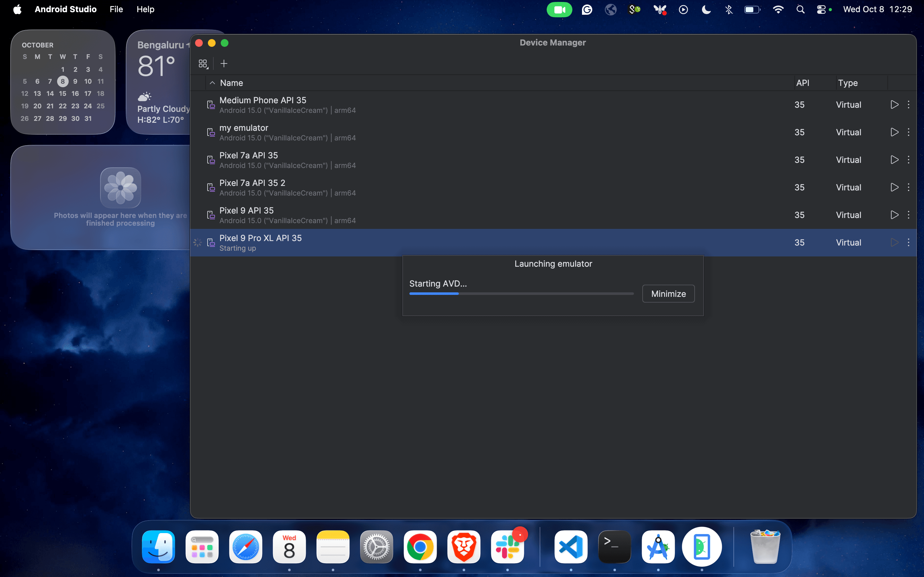Click the Starting AVD progress bar
This screenshot has width=924, height=577.
click(x=521, y=293)
